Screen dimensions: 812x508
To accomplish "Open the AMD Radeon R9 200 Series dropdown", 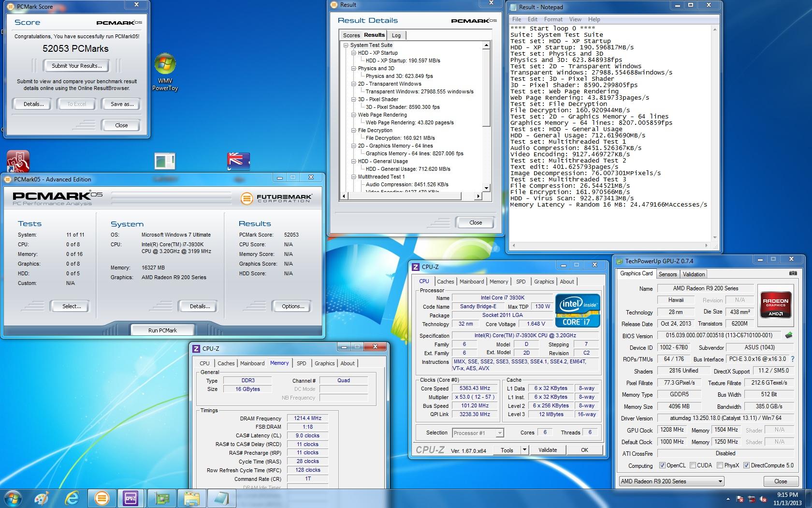I will [671, 481].
